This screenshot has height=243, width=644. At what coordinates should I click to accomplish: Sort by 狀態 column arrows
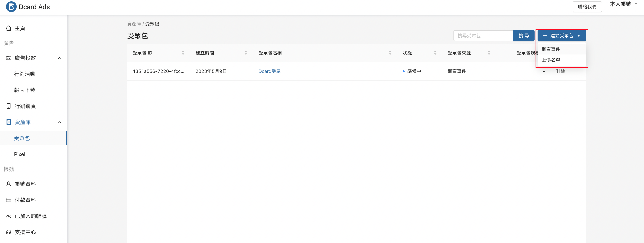(435, 53)
